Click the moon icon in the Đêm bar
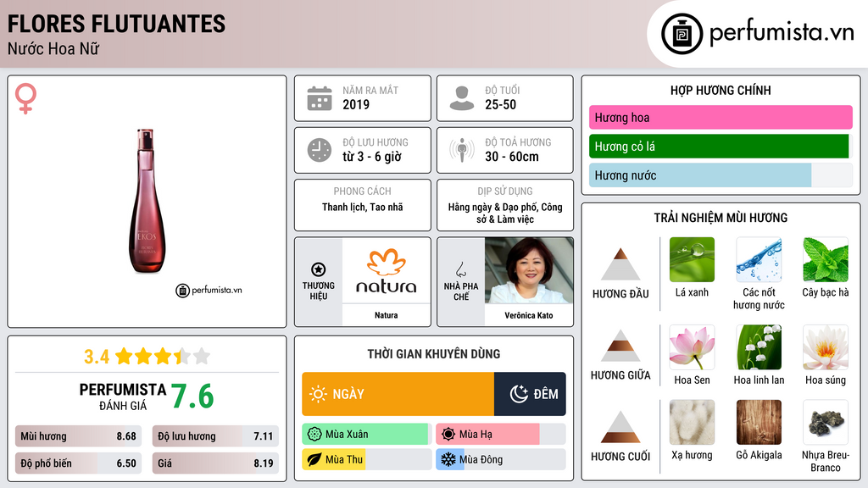This screenshot has width=868, height=488. point(520,394)
